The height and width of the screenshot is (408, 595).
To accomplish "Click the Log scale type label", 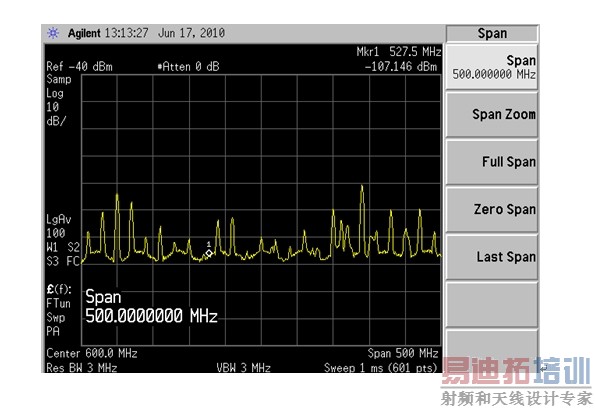I will pos(55,93).
